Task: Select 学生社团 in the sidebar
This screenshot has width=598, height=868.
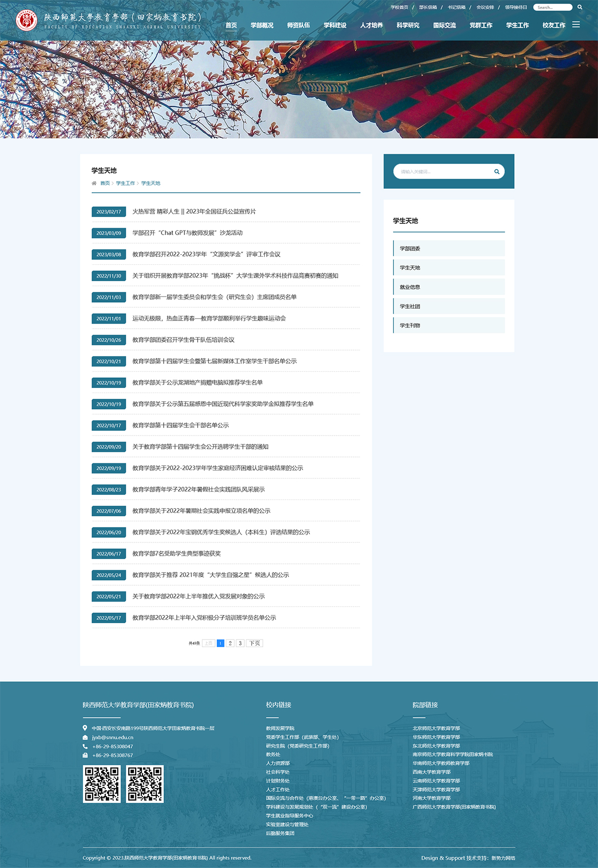Action: tap(410, 306)
